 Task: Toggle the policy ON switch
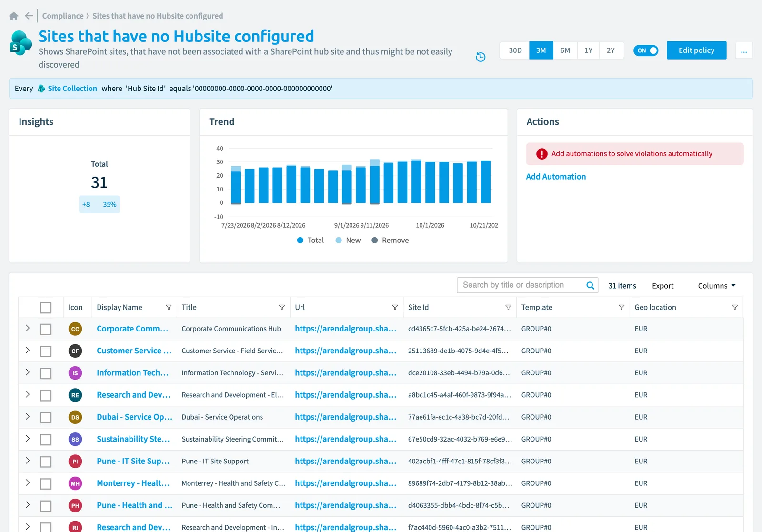[646, 50]
